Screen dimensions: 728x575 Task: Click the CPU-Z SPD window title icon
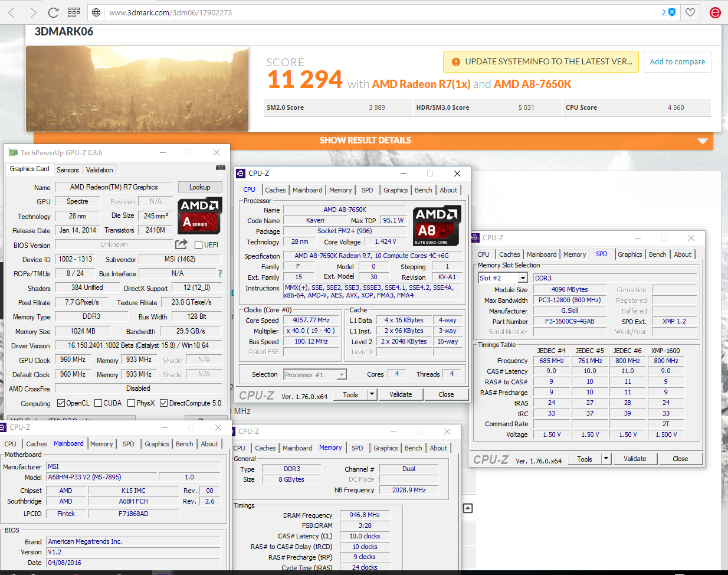click(x=476, y=238)
